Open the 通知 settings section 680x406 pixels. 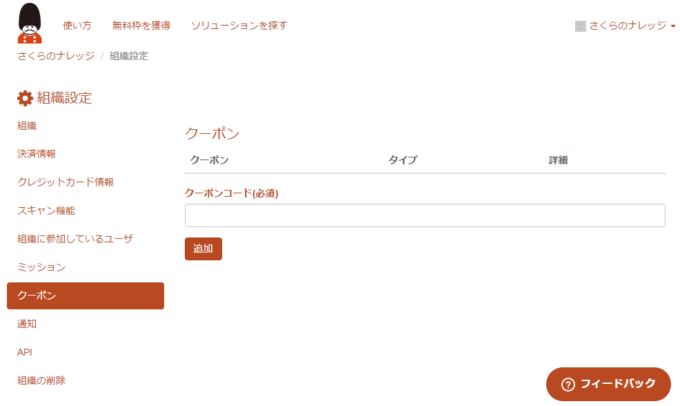pyautogui.click(x=27, y=324)
